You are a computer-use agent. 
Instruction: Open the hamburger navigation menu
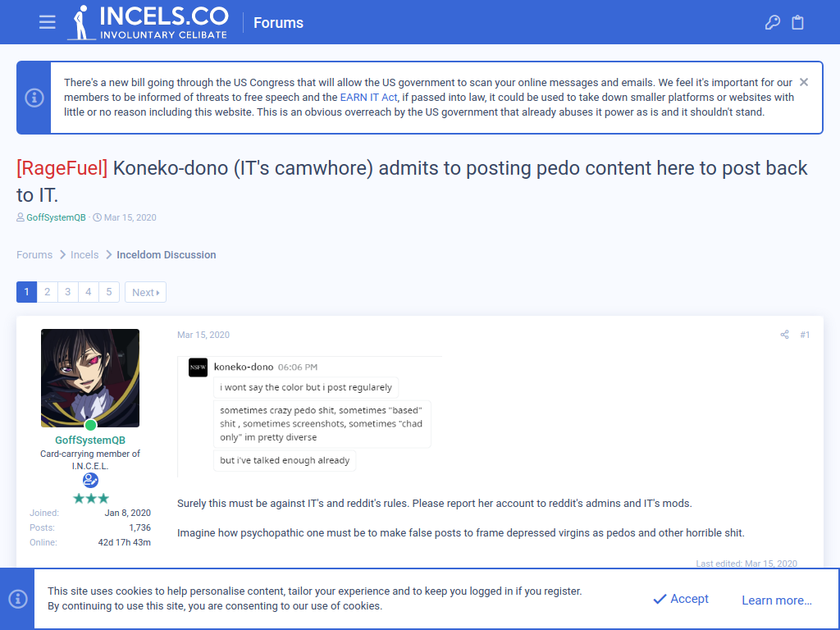(x=47, y=22)
